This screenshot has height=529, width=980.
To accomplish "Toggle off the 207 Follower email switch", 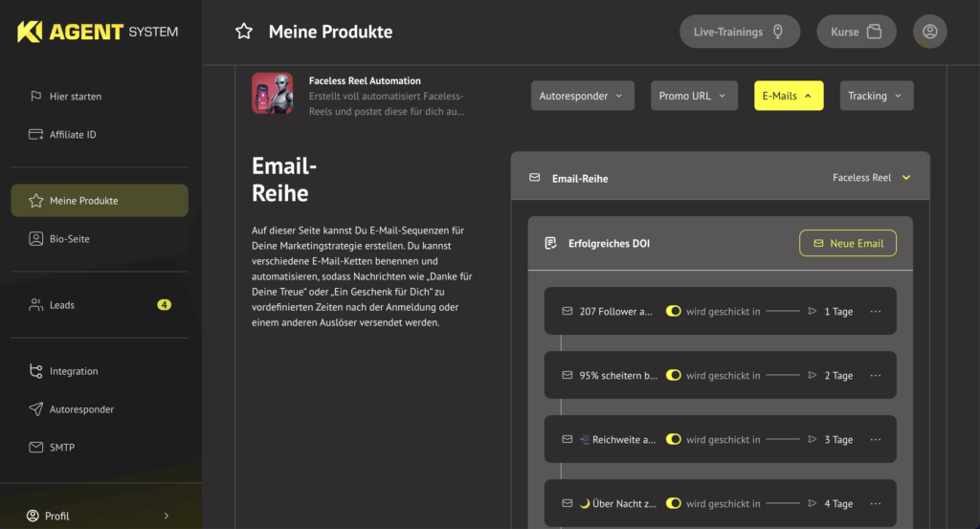I will click(x=673, y=312).
